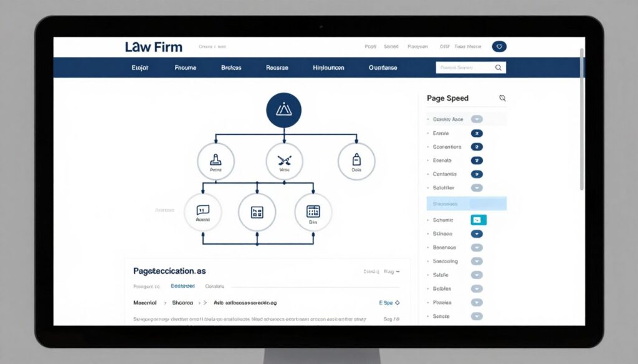Expand the gray pill on the Sonaie row
638x364 pixels.
coord(477,316)
